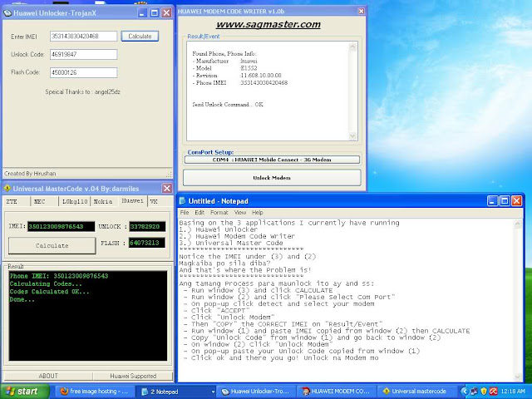Maximize the Untitled - Notepad window

coord(505,201)
